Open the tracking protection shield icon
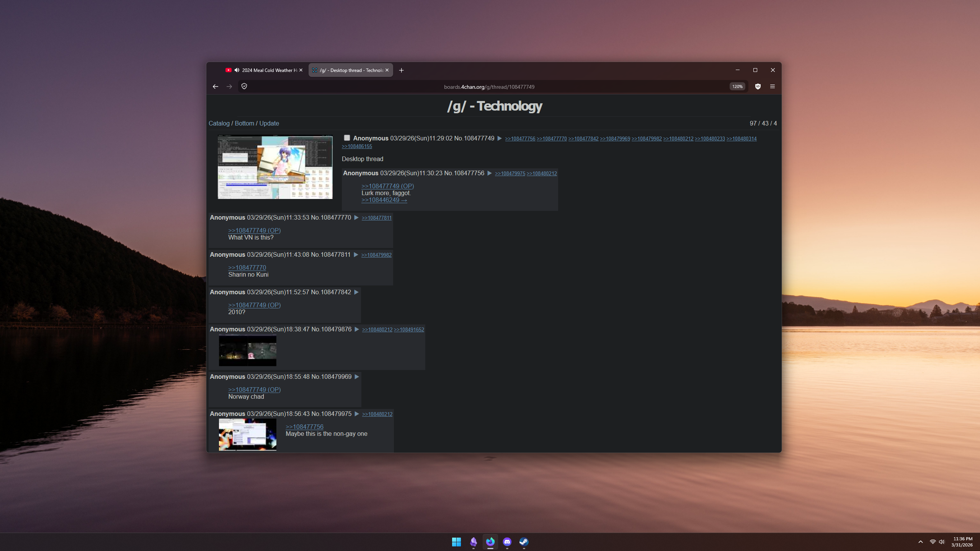The height and width of the screenshot is (551, 980). pyautogui.click(x=244, y=86)
